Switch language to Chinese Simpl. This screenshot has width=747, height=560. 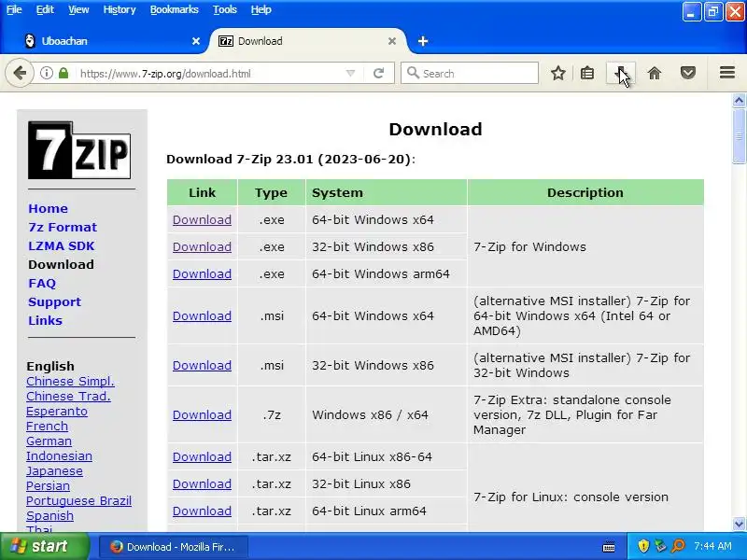point(71,382)
